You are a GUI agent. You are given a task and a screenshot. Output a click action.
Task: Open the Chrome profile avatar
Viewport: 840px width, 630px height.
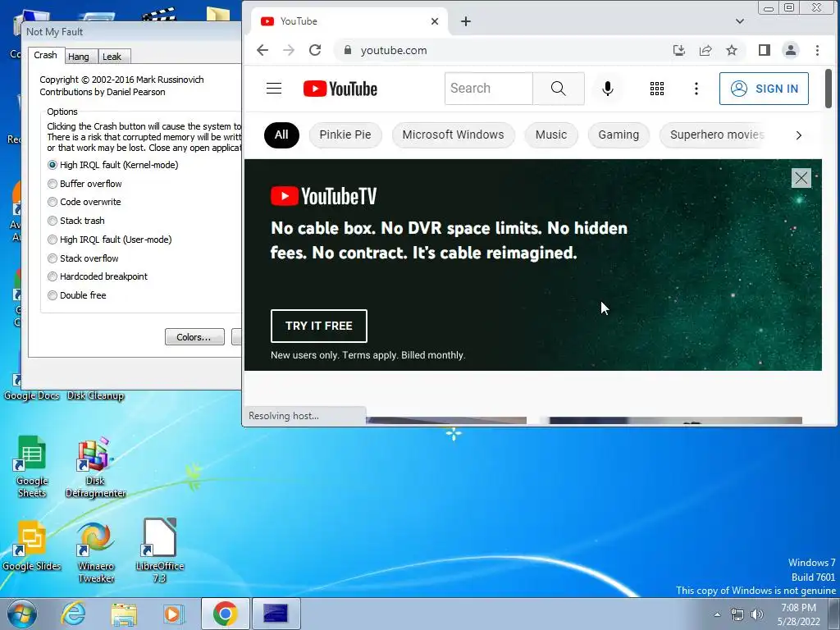[x=791, y=50]
